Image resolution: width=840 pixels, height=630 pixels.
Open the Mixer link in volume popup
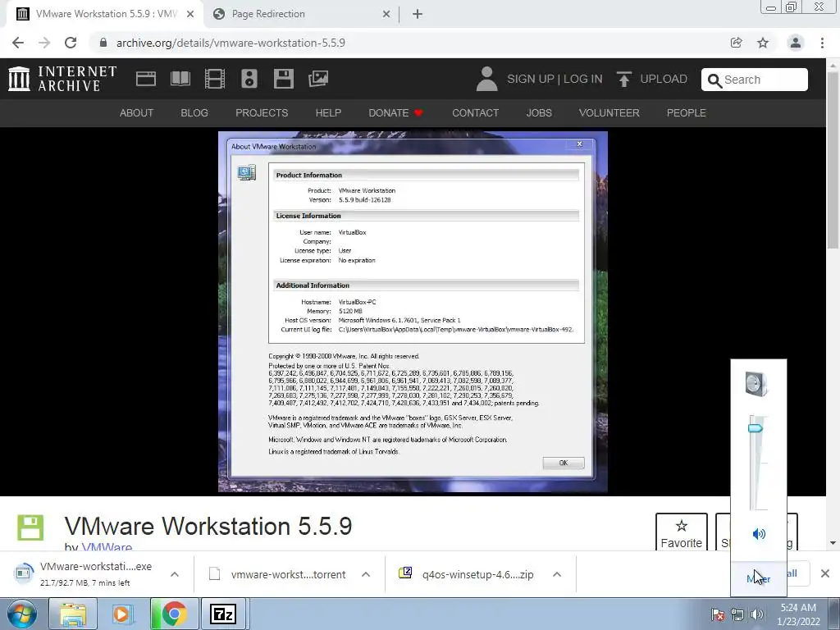[758, 578]
